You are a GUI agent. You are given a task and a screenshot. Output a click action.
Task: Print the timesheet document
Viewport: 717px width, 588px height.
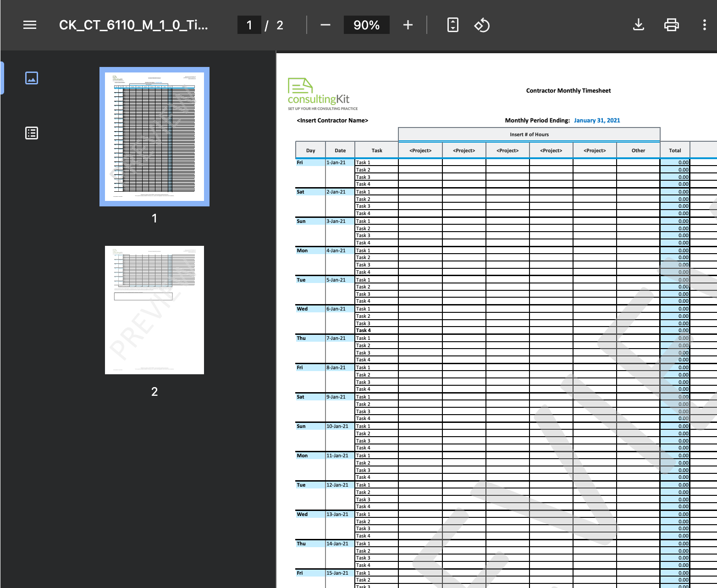pyautogui.click(x=671, y=25)
